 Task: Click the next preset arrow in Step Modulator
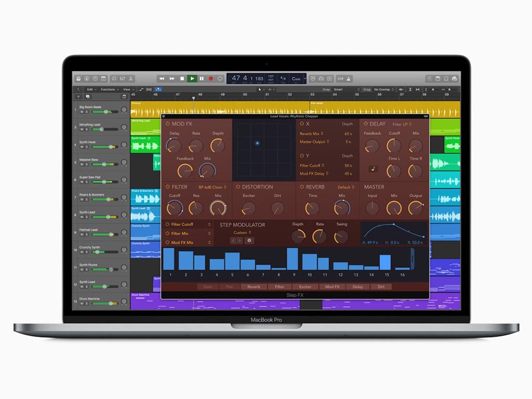click(x=240, y=241)
